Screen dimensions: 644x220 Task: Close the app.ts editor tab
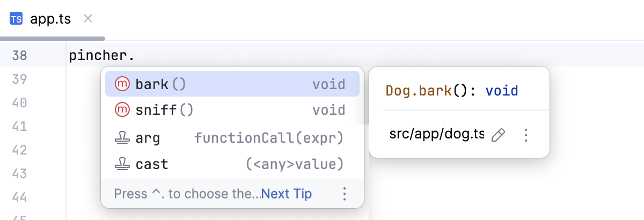[89, 19]
